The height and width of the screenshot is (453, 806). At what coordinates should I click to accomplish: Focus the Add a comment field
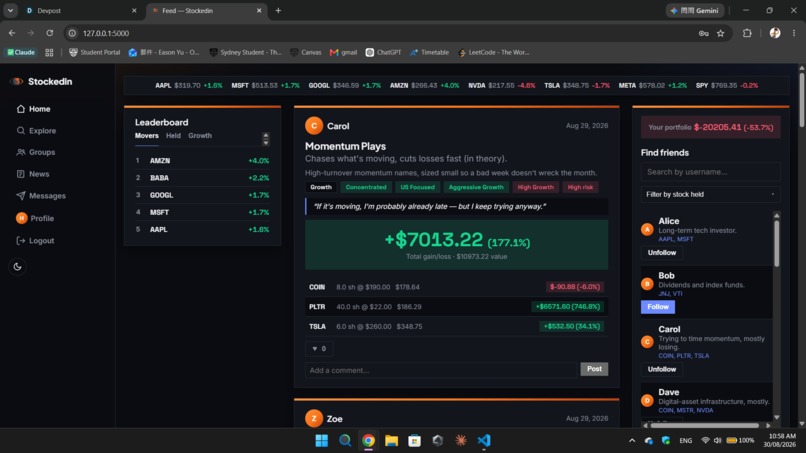click(442, 370)
